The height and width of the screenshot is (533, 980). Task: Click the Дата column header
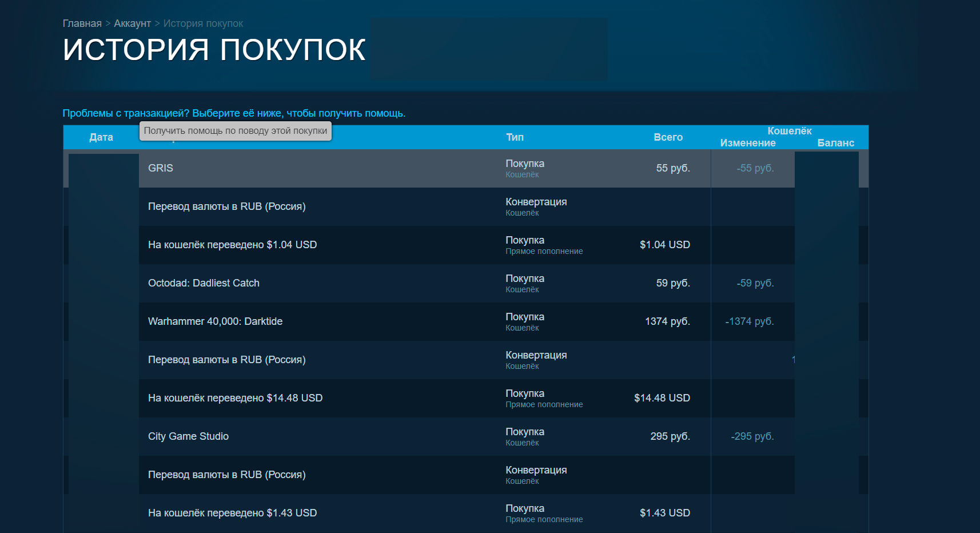click(101, 137)
